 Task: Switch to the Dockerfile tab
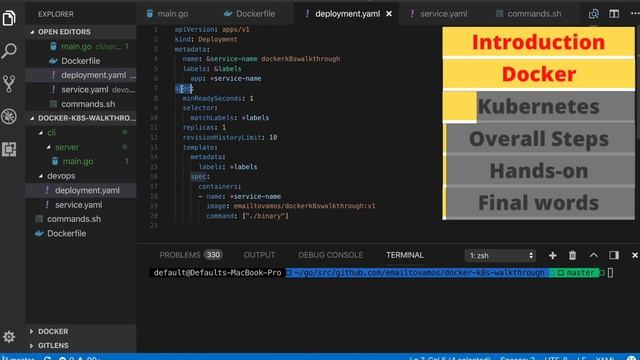256,14
